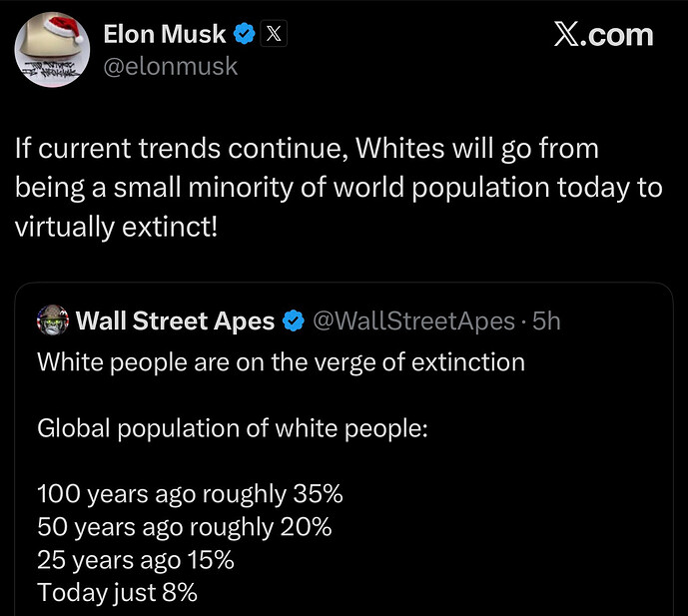Click the X affiliation badge next to Elon Musk
This screenshot has height=616, width=688.
pos(273,36)
